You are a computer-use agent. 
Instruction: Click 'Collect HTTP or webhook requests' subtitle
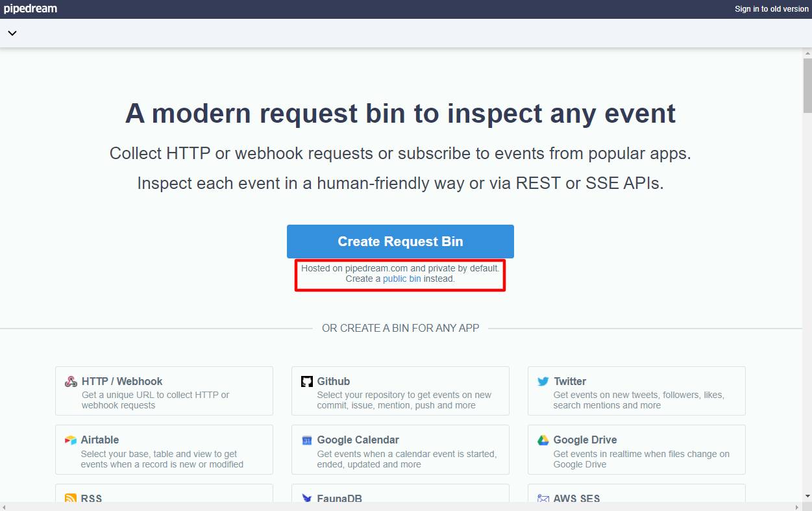[400, 154]
